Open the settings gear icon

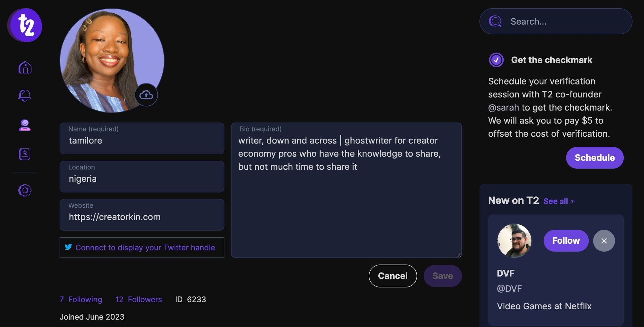(x=25, y=190)
